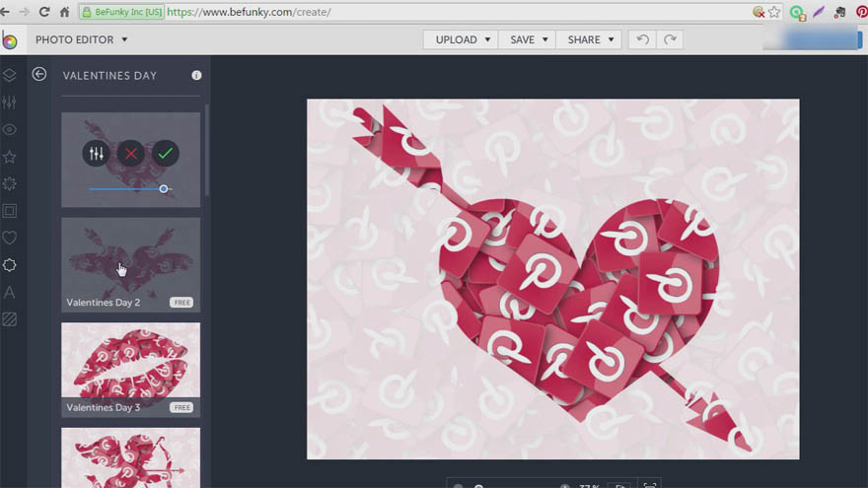This screenshot has width=868, height=488.
Task: Undo the last edit
Action: (x=642, y=39)
